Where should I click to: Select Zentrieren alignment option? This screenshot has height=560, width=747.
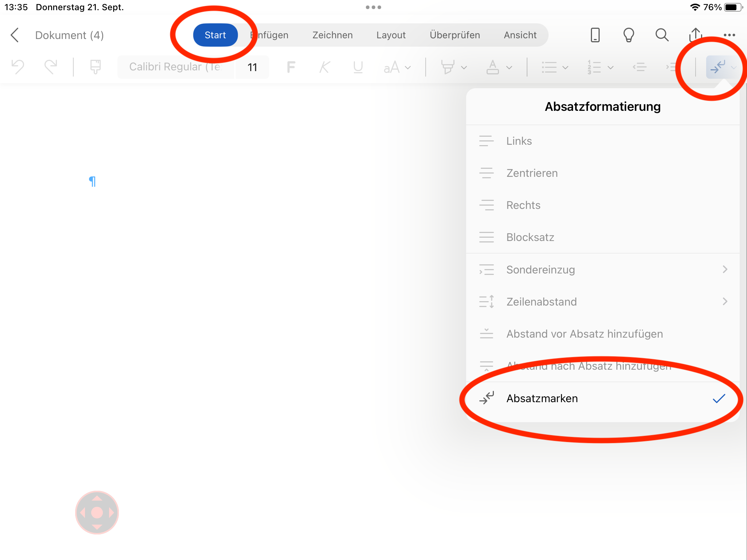(532, 173)
